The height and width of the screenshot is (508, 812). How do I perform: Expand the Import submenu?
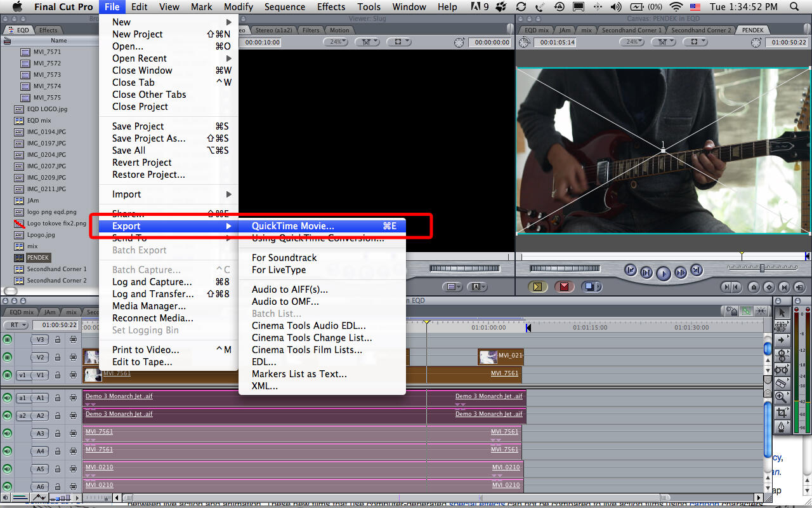click(169, 194)
